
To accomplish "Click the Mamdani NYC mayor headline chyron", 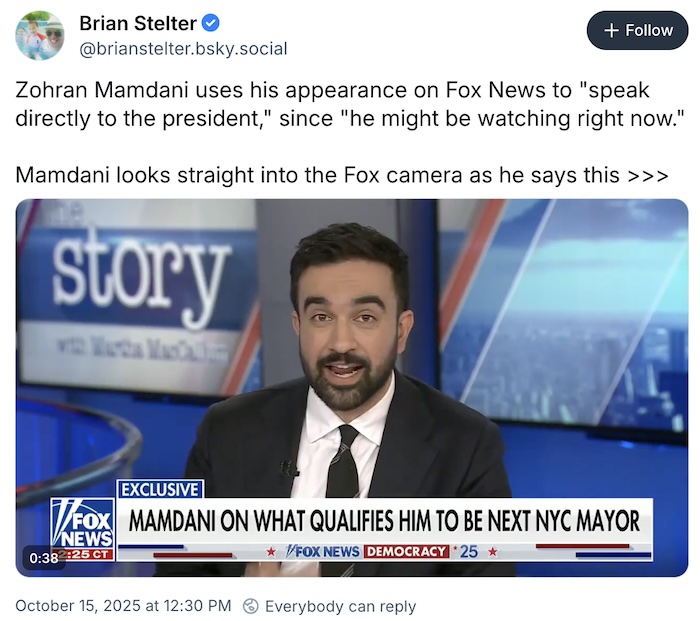I will [384, 521].
